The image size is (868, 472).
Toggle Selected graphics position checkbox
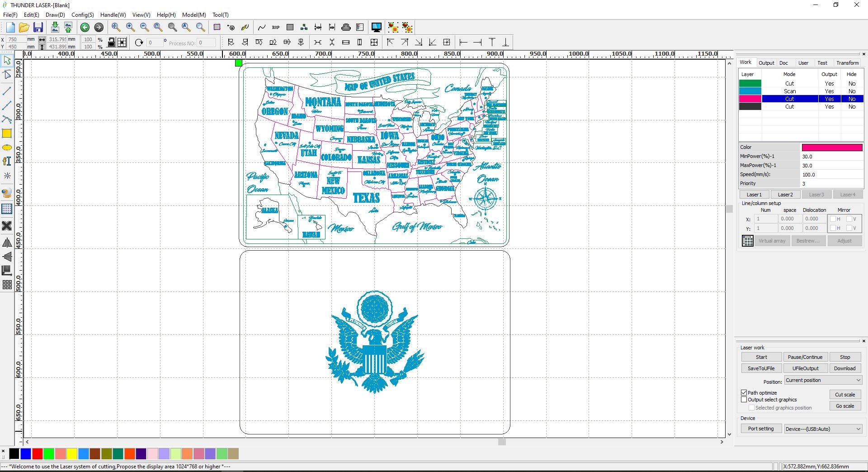[x=751, y=408]
